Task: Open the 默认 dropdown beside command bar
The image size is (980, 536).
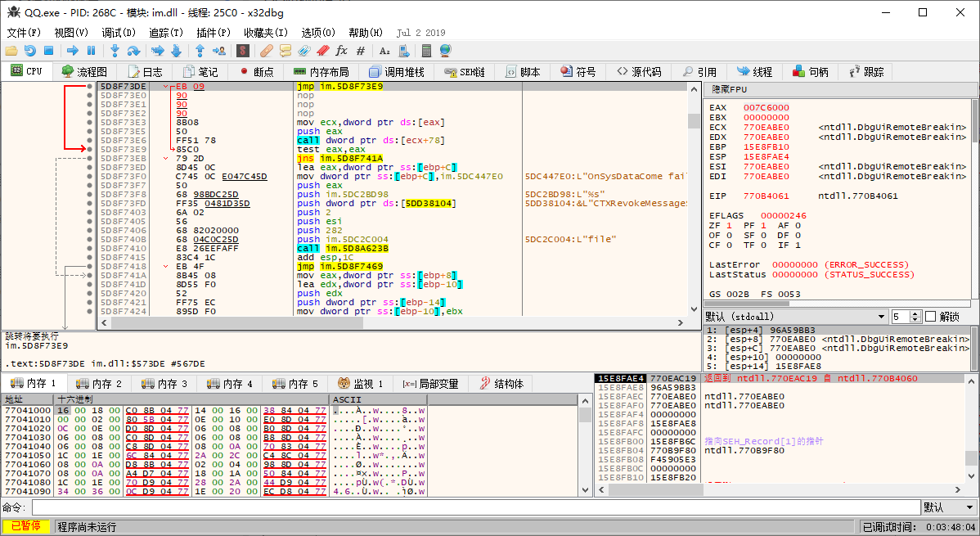Action: tap(948, 507)
